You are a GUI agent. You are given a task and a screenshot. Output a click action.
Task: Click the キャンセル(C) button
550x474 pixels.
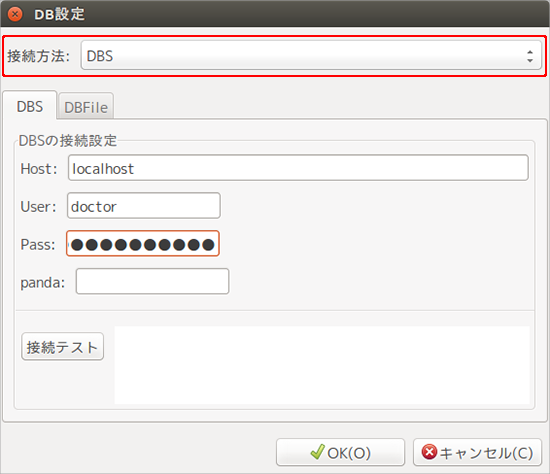477,452
